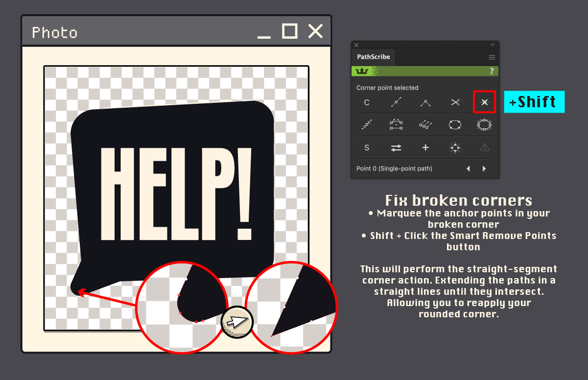Collapse the panel with the double chevron

(x=493, y=45)
